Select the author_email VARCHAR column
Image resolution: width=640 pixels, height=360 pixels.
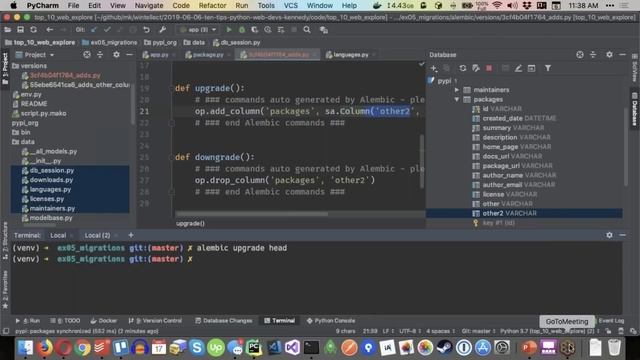click(x=518, y=185)
